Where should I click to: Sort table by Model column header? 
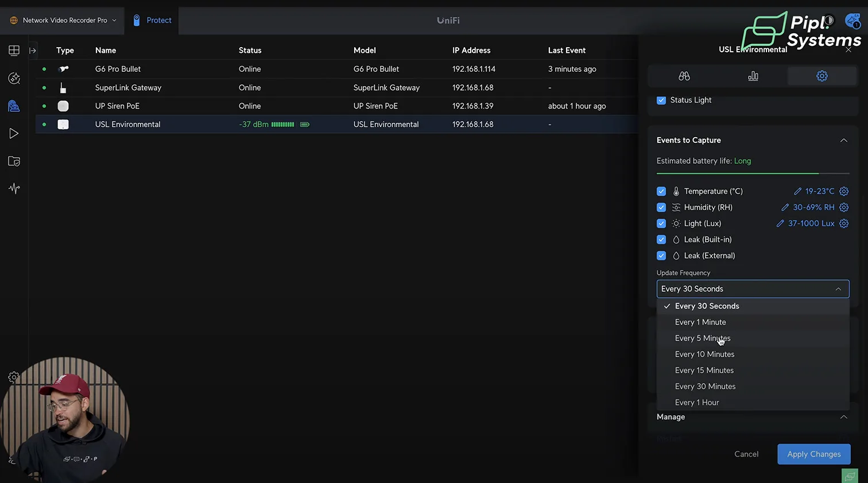[x=365, y=50]
